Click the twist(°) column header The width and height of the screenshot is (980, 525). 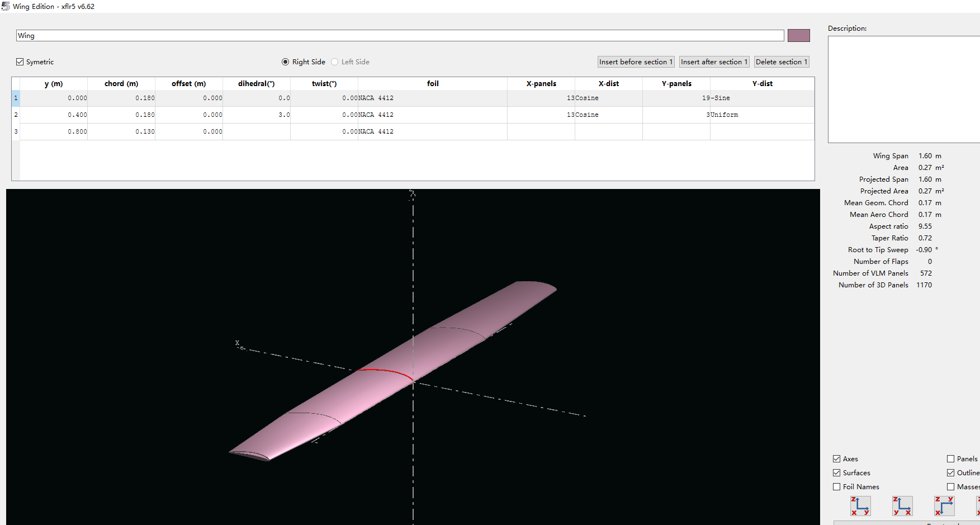point(324,83)
